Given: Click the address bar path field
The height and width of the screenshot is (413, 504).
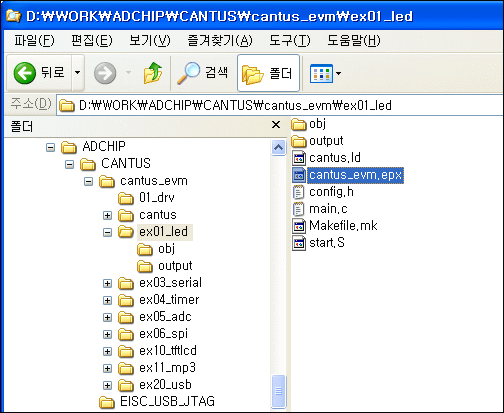Looking at the screenshot, I should (280, 105).
